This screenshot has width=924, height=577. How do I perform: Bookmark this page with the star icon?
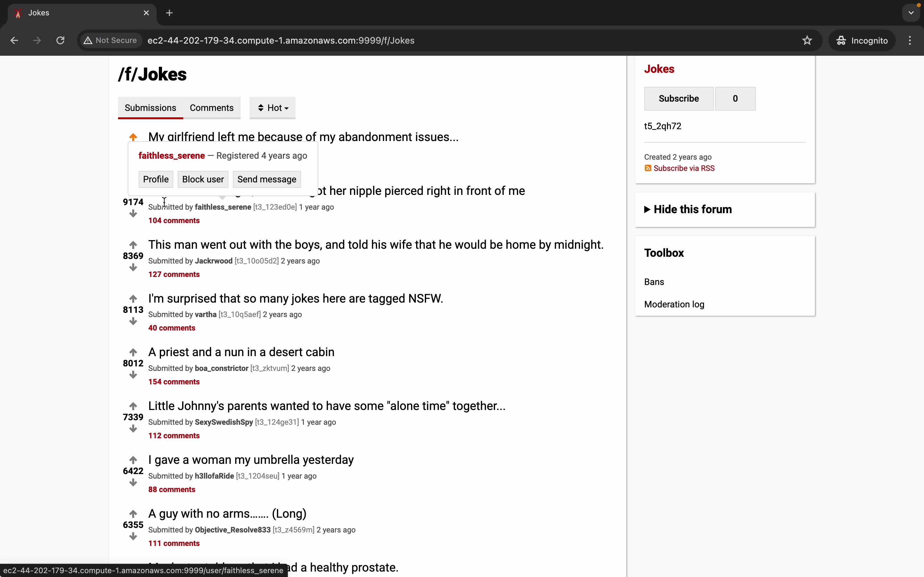click(807, 40)
